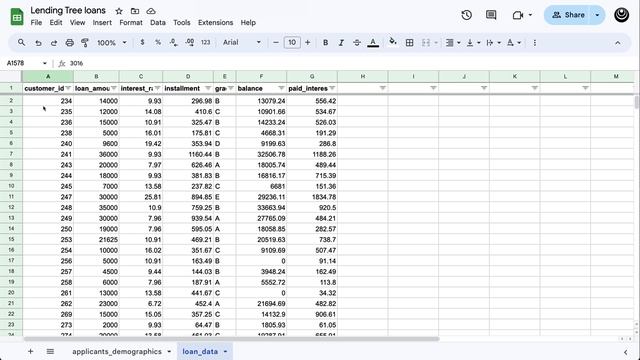
Task: Open the Format menu
Action: [131, 22]
